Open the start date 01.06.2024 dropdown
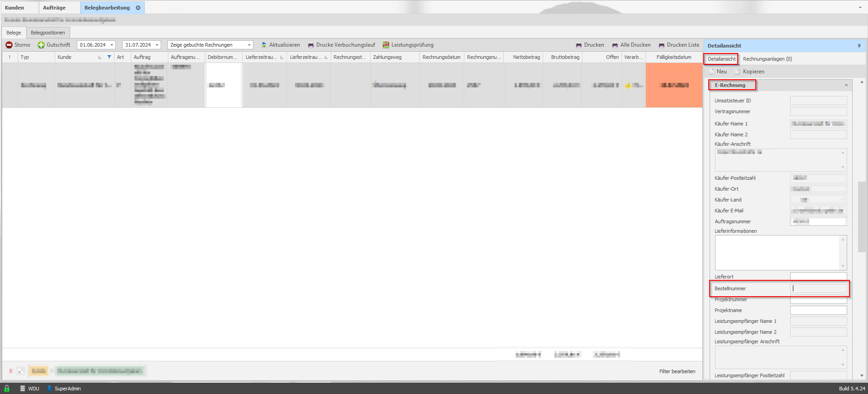868x394 pixels. 112,45
